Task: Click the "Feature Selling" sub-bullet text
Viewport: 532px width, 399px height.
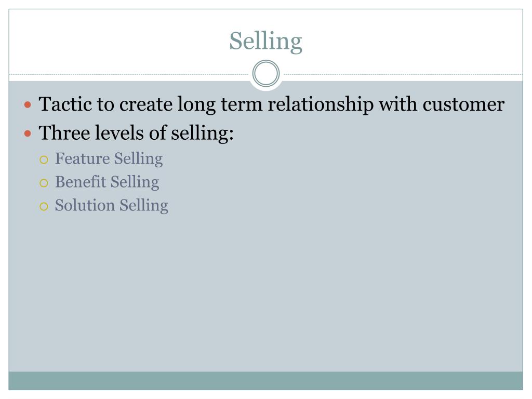Action: tap(109, 159)
